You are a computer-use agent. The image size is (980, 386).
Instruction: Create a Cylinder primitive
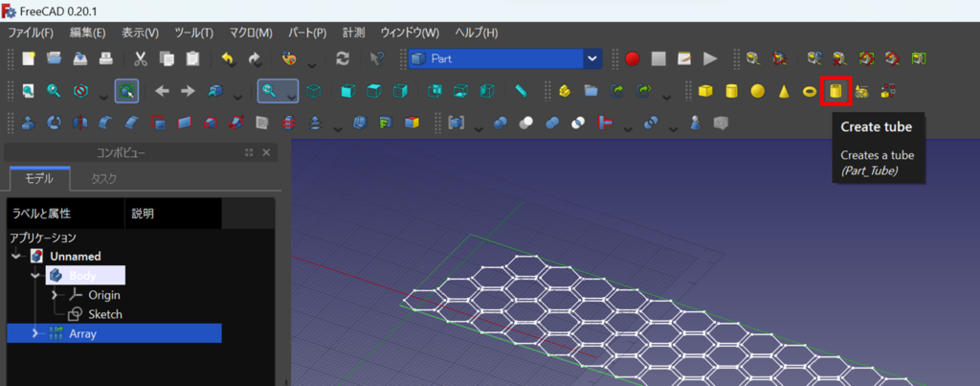(731, 91)
